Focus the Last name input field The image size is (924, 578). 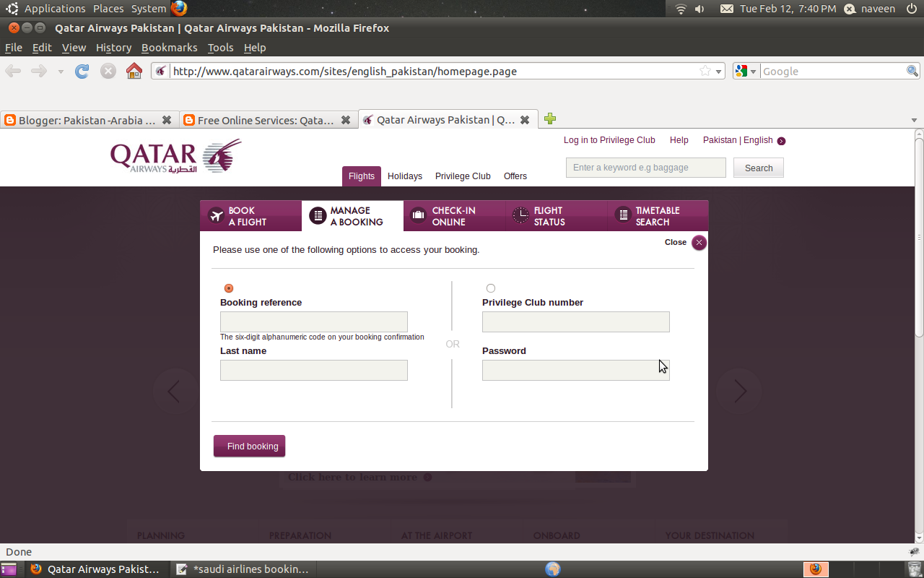(x=314, y=371)
